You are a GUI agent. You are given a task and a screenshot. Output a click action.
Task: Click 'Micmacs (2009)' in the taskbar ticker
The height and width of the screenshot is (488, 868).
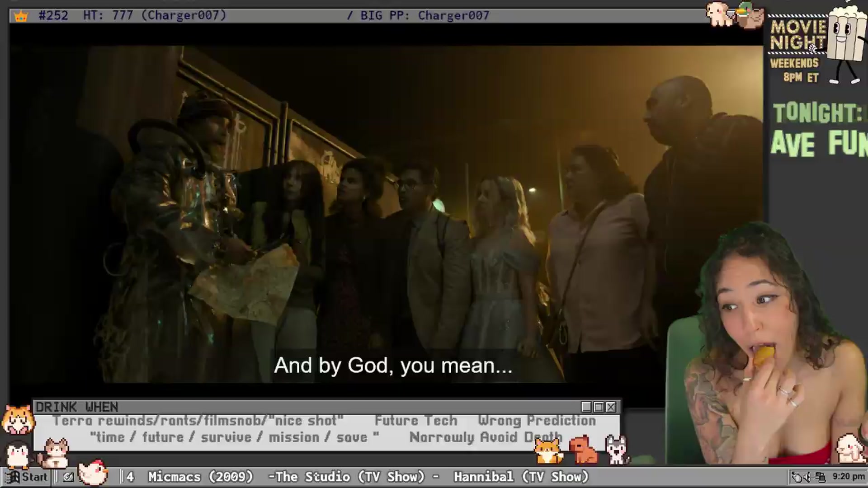click(x=201, y=477)
